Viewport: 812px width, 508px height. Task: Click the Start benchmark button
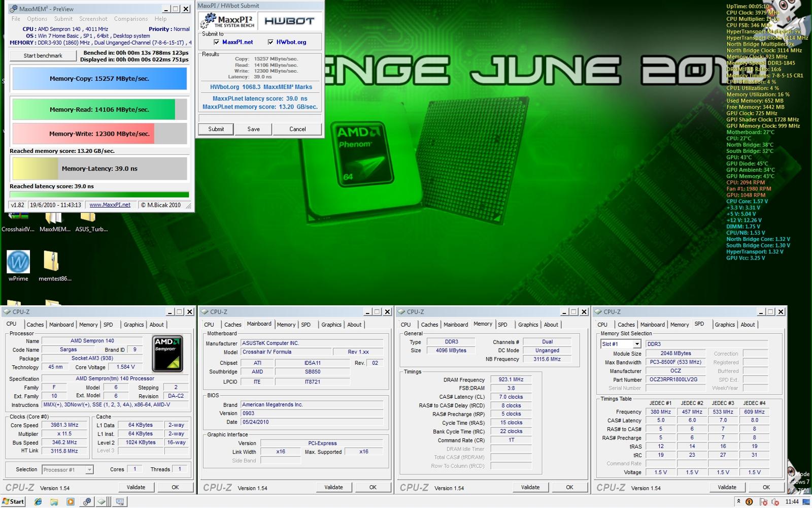point(43,56)
